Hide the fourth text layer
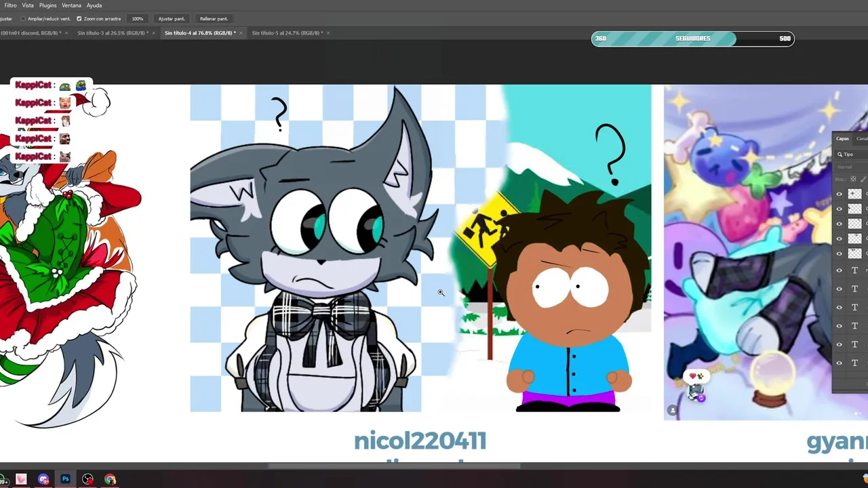Viewport: 868px width, 488px height. (x=839, y=325)
